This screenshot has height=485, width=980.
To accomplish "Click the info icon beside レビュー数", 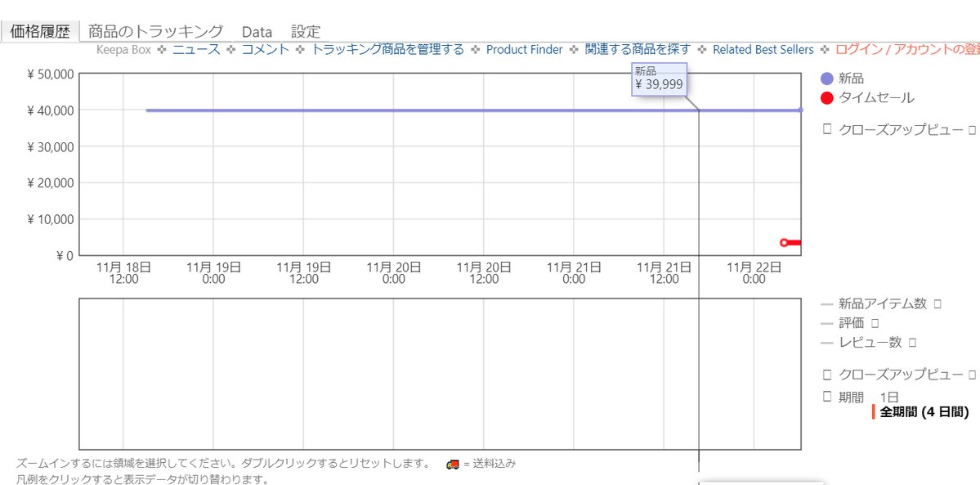I will pyautogui.click(x=912, y=343).
